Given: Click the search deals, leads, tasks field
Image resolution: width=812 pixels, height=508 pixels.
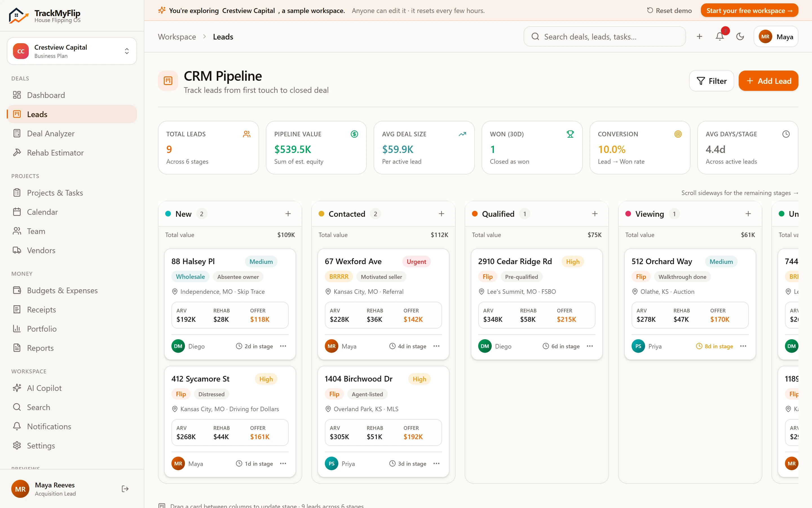Looking at the screenshot, I should 604,36.
